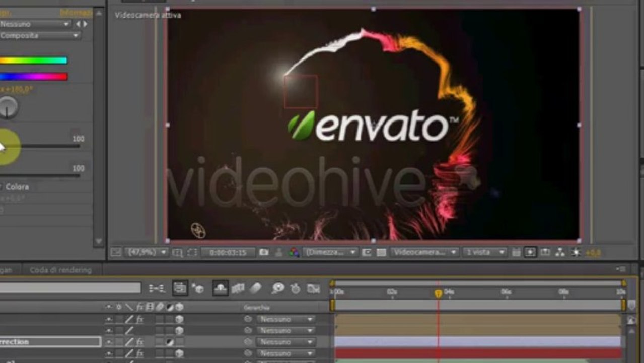
Task: Click the Region of Interest button
Action: (367, 252)
